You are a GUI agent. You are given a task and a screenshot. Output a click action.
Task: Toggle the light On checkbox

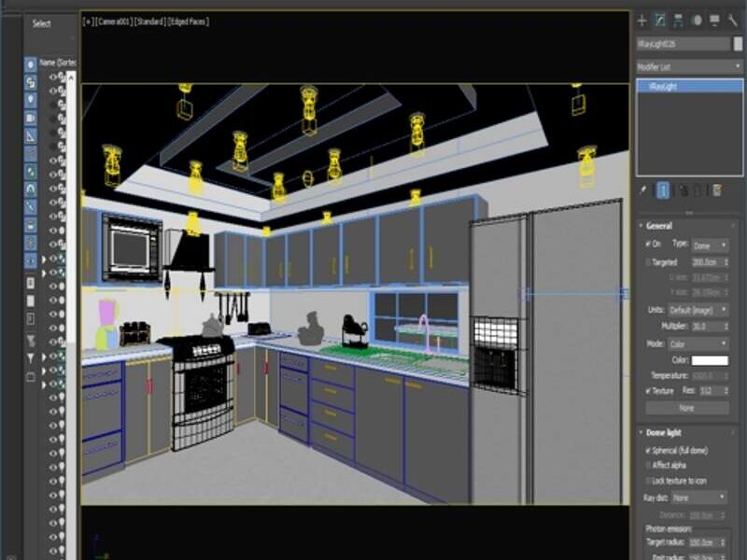(650, 245)
